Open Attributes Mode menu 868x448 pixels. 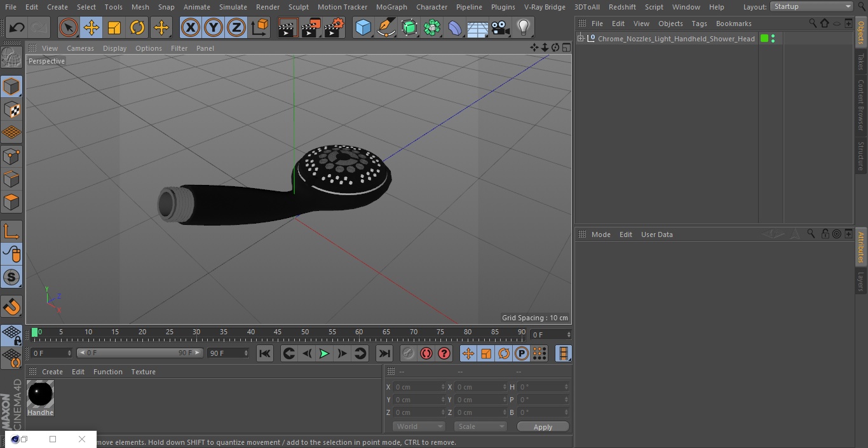[600, 234]
